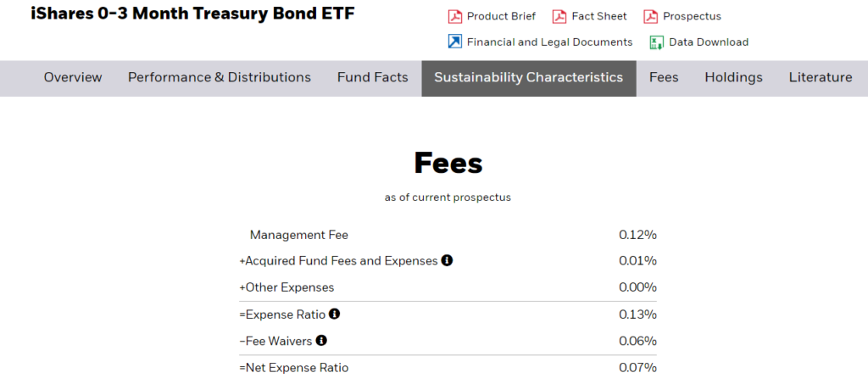Show the Expense Ratio info tooltip
Image resolution: width=868 pixels, height=384 pixels.
pos(335,314)
